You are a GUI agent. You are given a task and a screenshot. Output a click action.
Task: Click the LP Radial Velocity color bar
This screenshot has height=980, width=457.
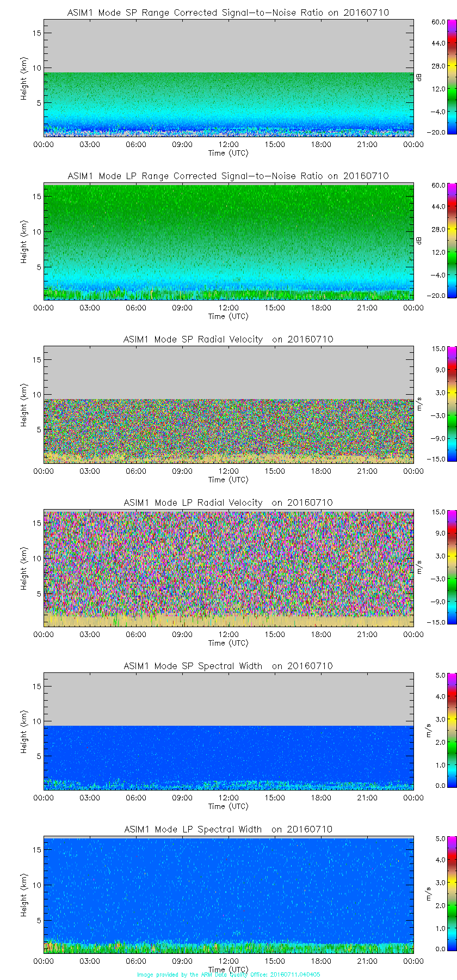[452, 567]
